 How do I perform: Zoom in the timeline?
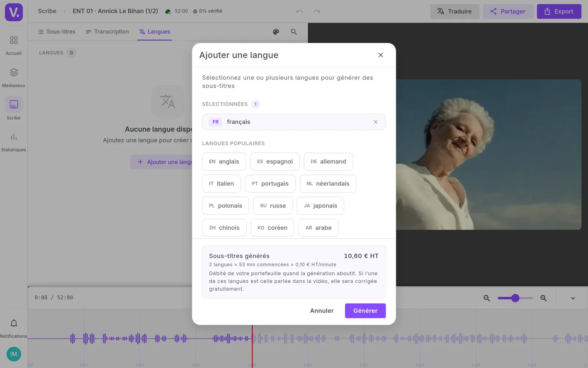tap(544, 298)
